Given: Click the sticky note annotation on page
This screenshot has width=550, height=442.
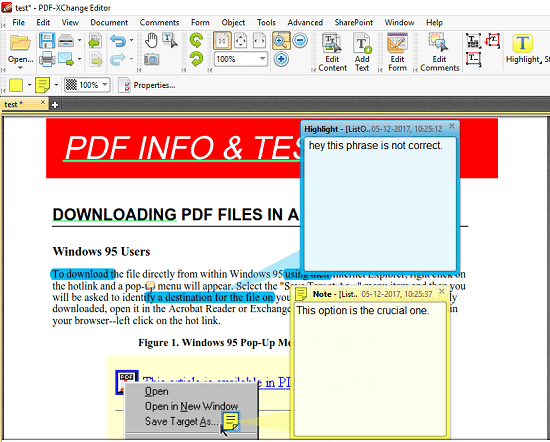Looking at the screenshot, I should coord(231,421).
